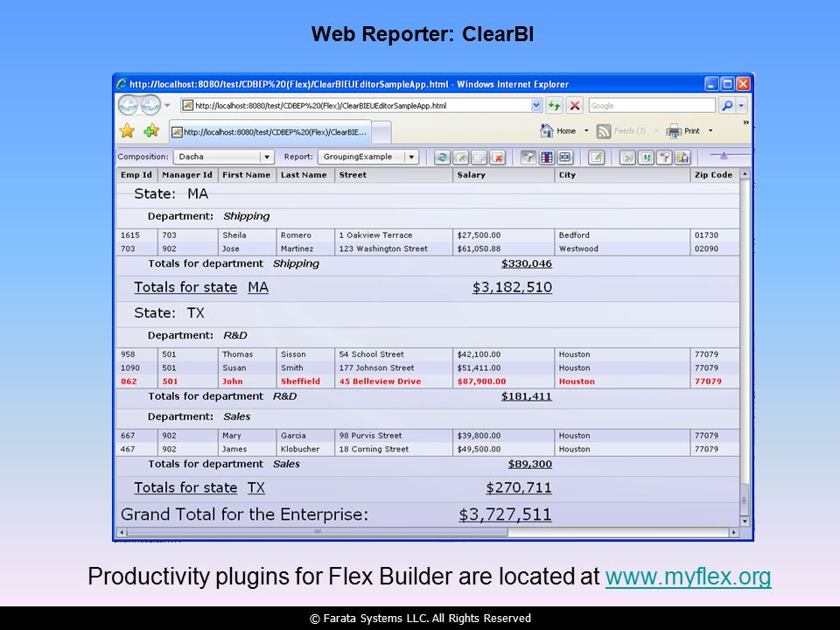The height and width of the screenshot is (630, 840).
Task: Click the browser Back arrow button
Action: click(129, 105)
